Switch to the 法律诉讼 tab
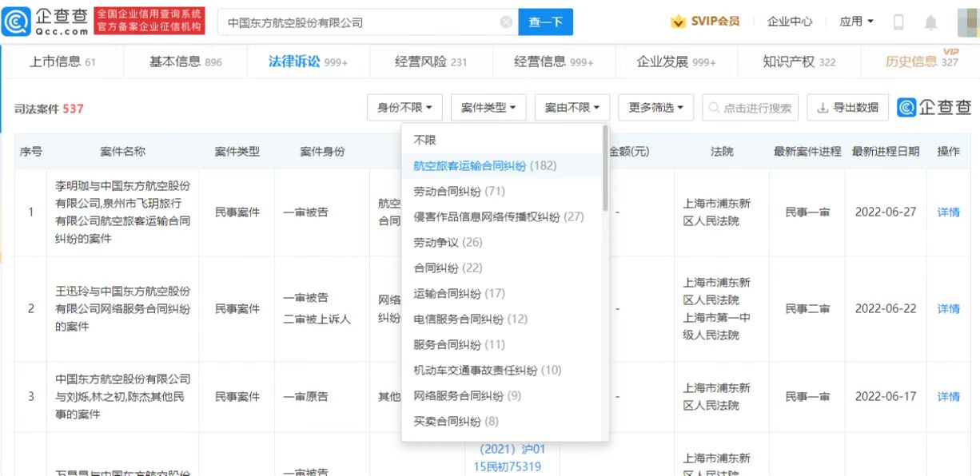The height and width of the screenshot is (476, 980). tap(308, 61)
